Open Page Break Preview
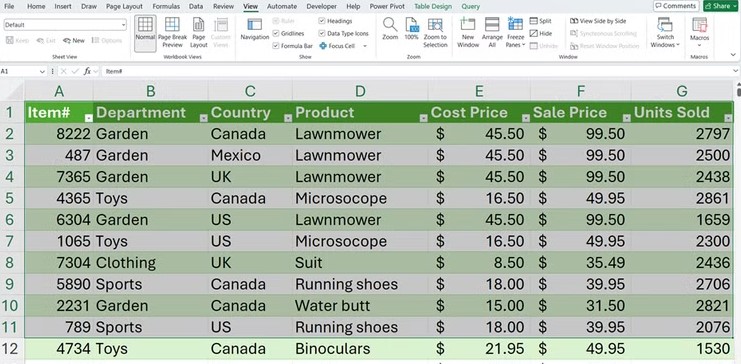The height and width of the screenshot is (364, 741). click(172, 32)
